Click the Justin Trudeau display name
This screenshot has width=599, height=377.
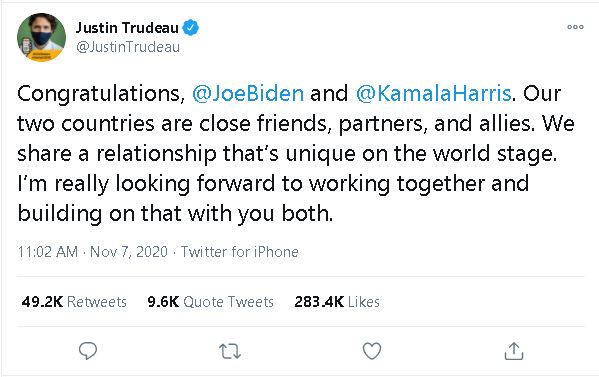click(127, 28)
